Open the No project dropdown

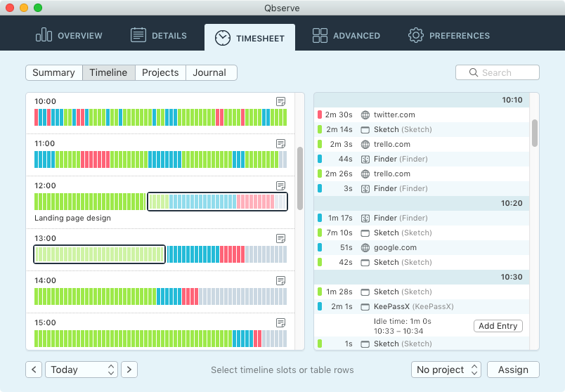coord(446,370)
